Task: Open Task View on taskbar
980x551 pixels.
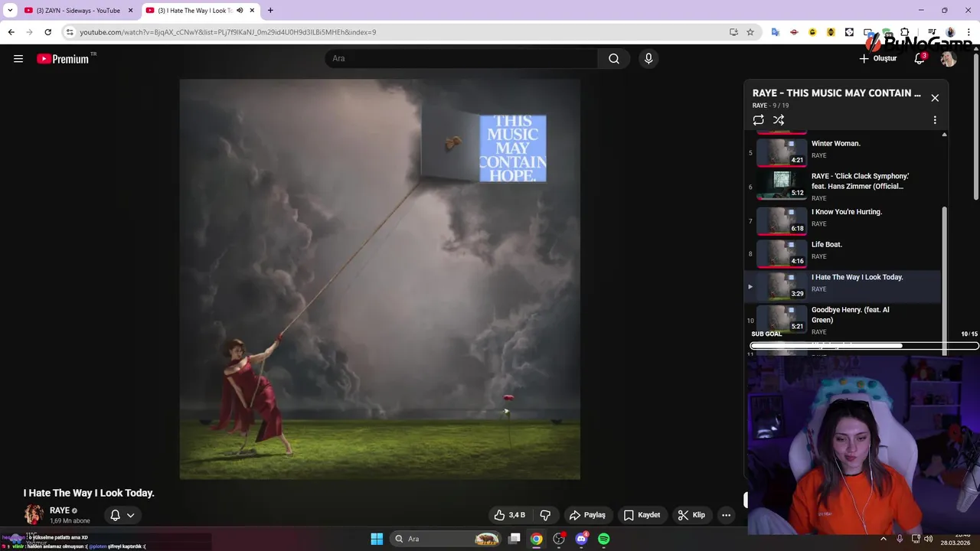Action: pyautogui.click(x=514, y=539)
